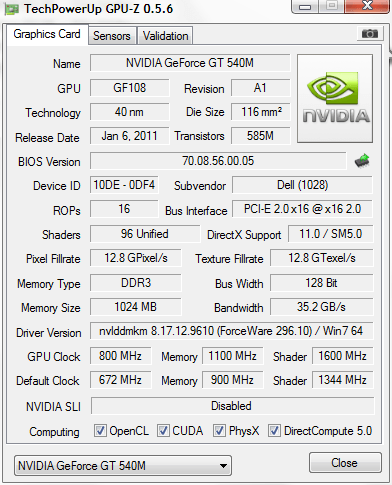Toggle the OpenCL checkbox

[x=100, y=431]
